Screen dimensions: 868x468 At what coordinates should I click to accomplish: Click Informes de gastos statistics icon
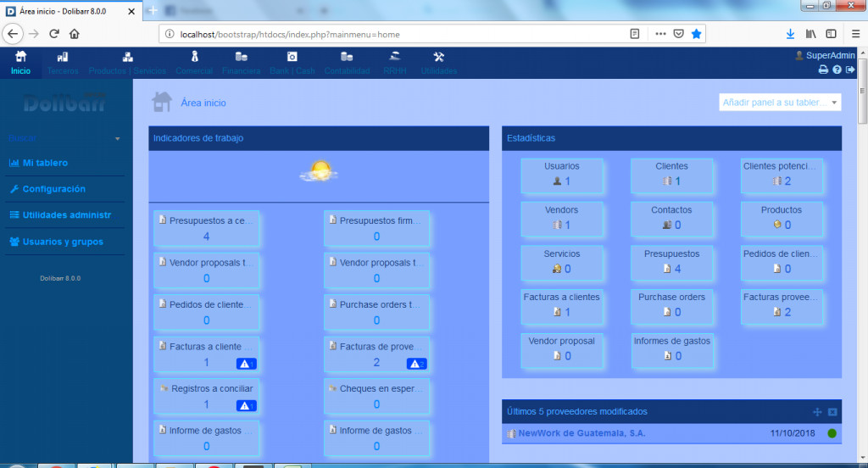(x=667, y=355)
